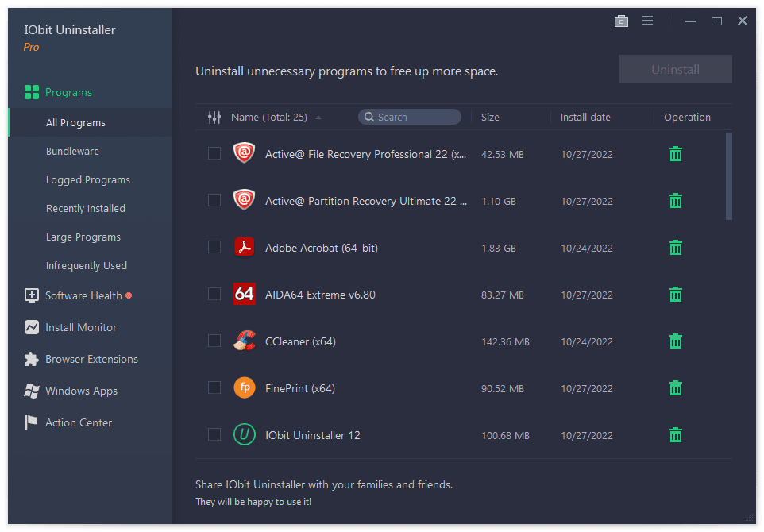This screenshot has height=532, width=764.
Task: Open the Large Programs category
Action: [83, 237]
